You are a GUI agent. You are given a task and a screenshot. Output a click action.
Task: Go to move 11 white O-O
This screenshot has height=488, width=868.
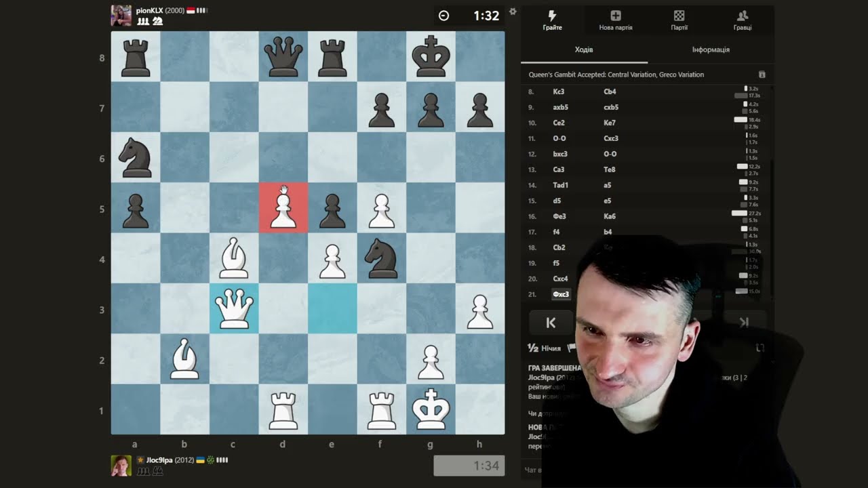click(559, 138)
